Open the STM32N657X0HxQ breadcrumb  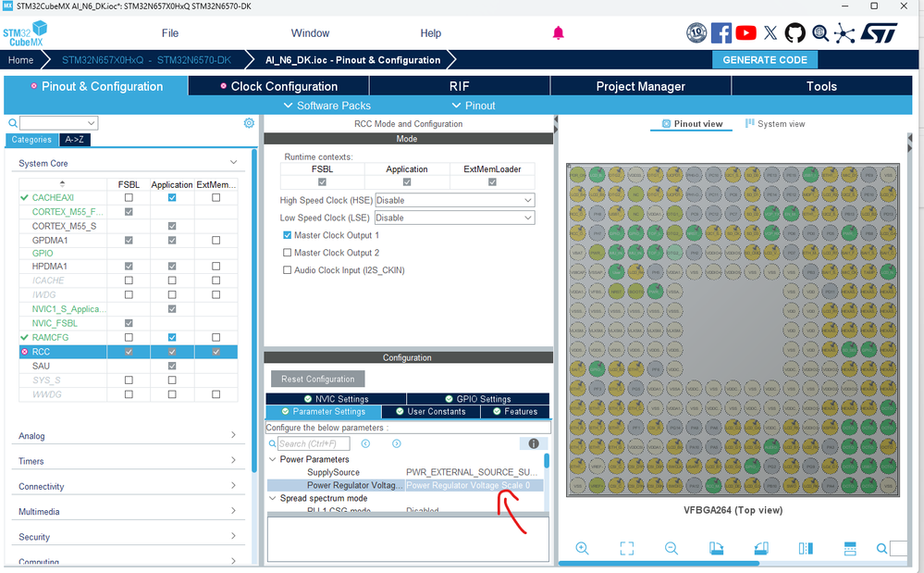pyautogui.click(x=147, y=60)
